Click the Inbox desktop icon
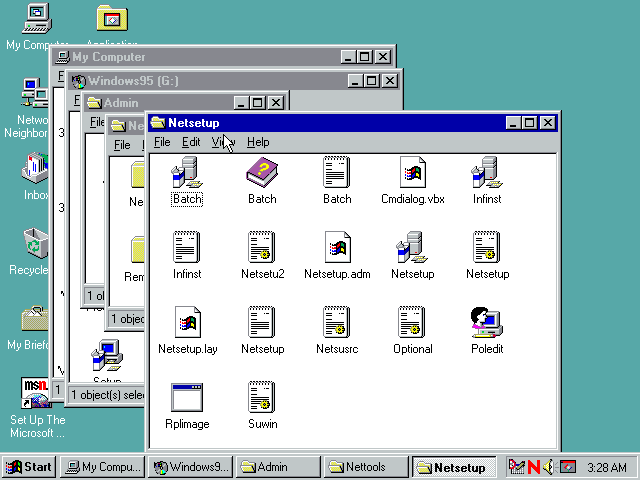Viewport: 640px width, 480px height. tap(35, 168)
